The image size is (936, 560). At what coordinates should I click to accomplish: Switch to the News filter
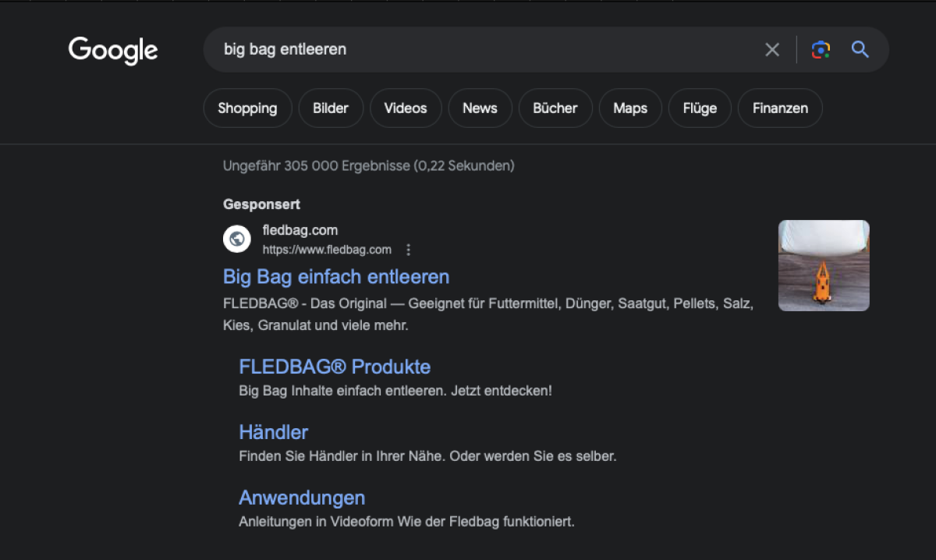tap(480, 108)
